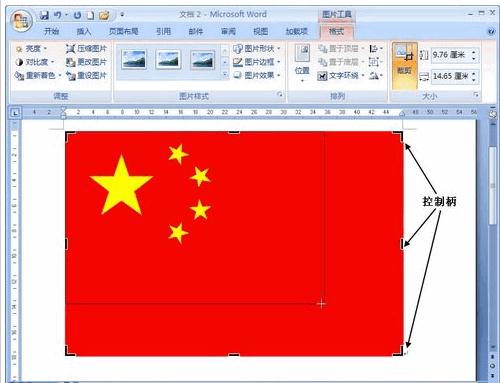The width and height of the screenshot is (500, 383).
Task: Click Picture Border (图片边框) button
Action: click(x=257, y=62)
